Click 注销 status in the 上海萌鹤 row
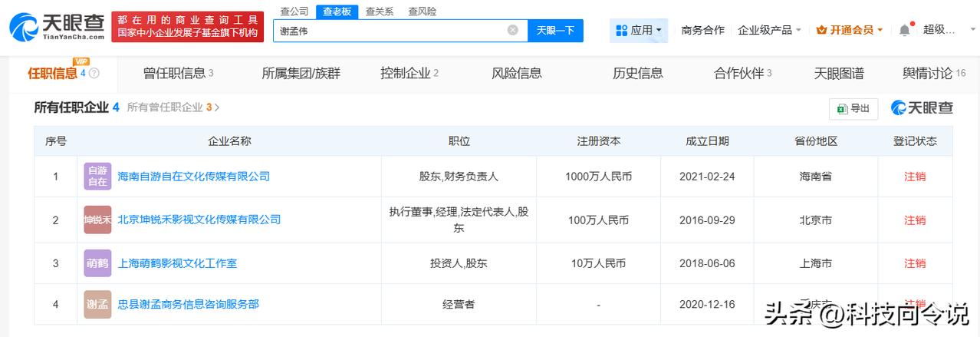Screen dimensions: 980x337 coord(915,263)
